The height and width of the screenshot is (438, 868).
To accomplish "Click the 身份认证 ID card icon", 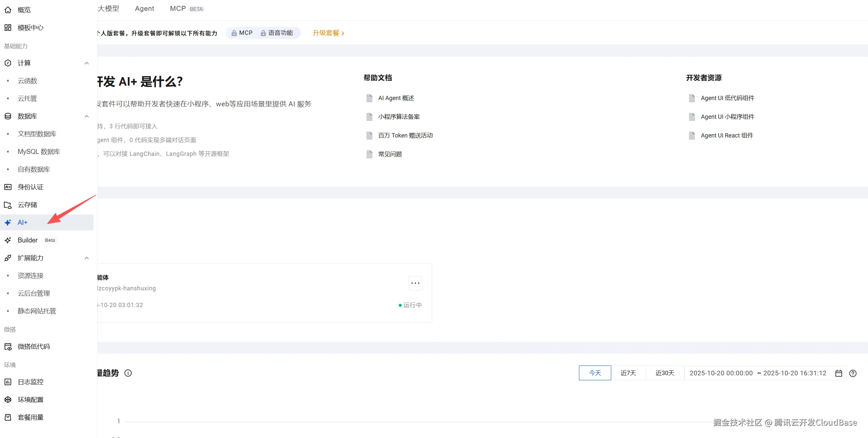I will pyautogui.click(x=8, y=187).
